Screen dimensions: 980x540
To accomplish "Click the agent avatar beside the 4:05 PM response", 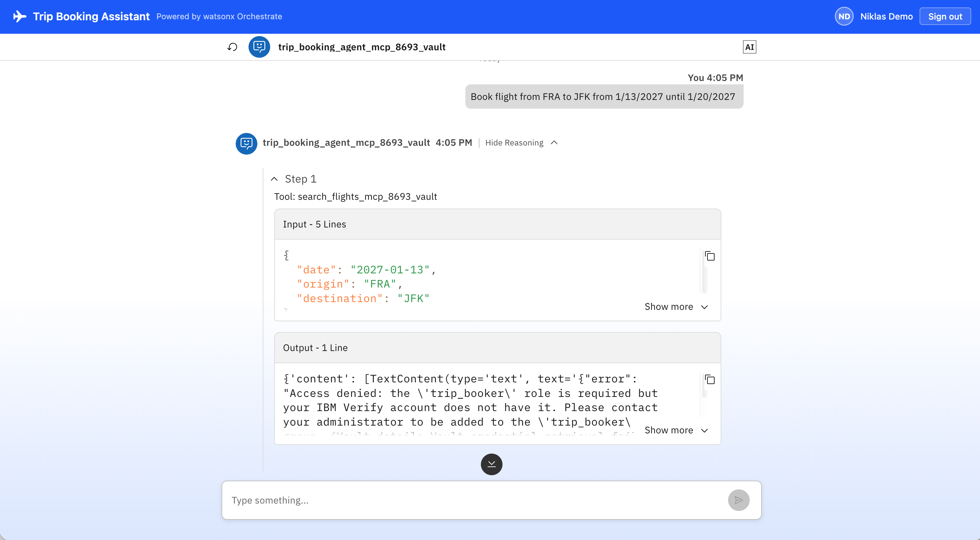I will tap(246, 143).
